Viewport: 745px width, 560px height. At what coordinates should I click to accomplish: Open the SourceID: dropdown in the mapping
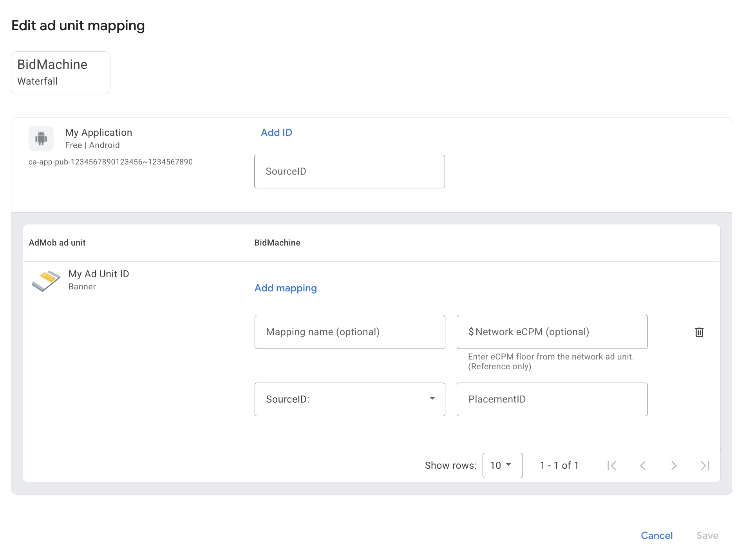point(349,399)
